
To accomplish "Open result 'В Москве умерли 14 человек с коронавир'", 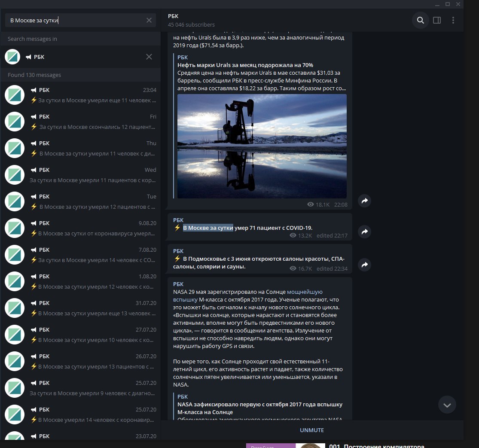I will tap(80, 414).
